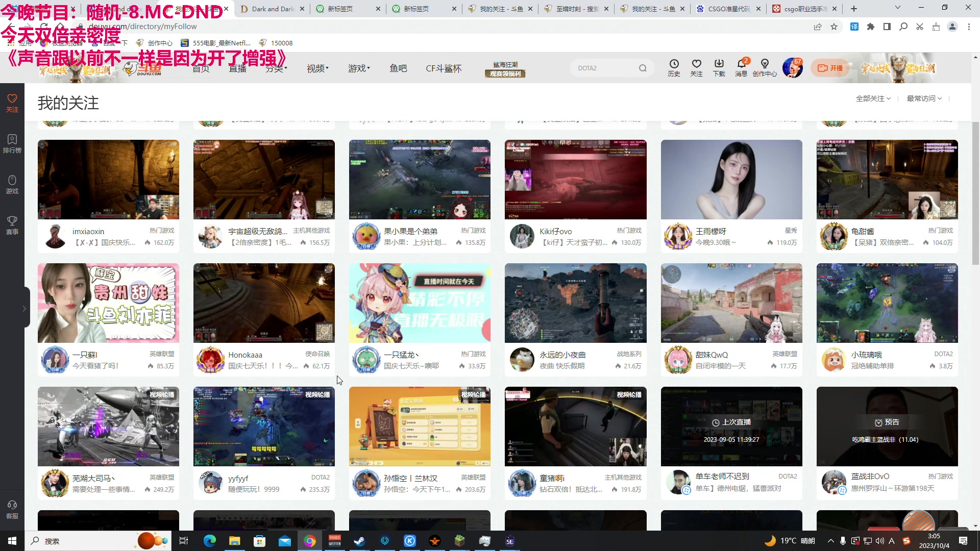Open the translate icon in the address bar
The image size is (980, 551).
(854, 27)
